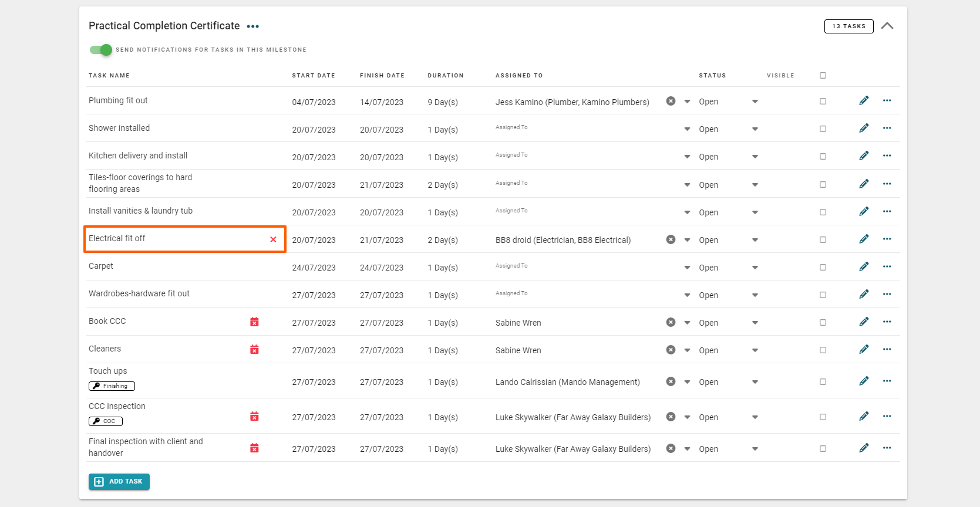Tick the checkbox for Shower installed row
980x507 pixels.
pyautogui.click(x=823, y=129)
